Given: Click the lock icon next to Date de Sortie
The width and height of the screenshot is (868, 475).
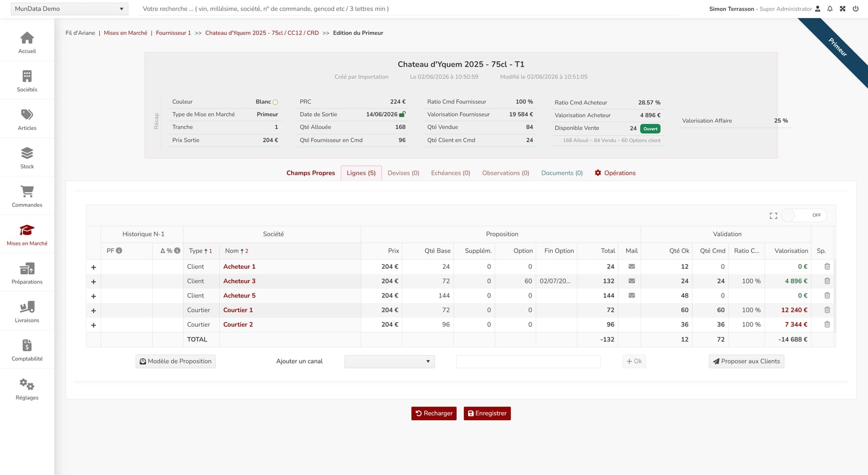Looking at the screenshot, I should click(x=402, y=114).
